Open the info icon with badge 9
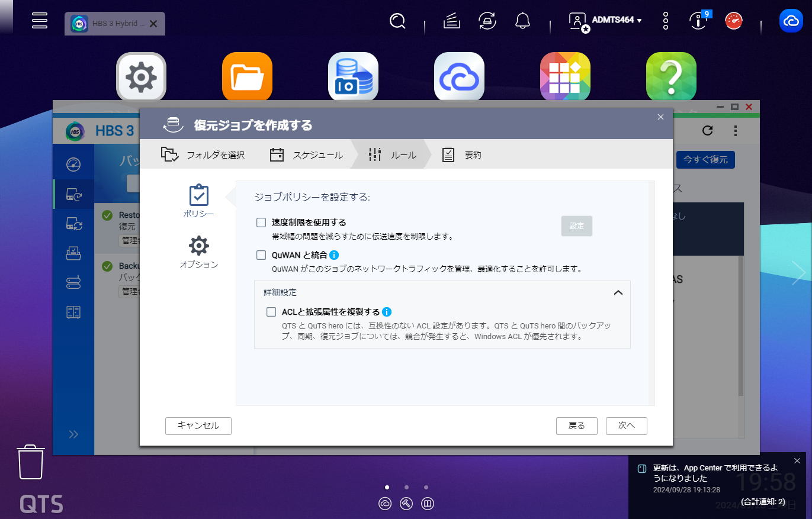The width and height of the screenshot is (812, 519). coord(699,21)
